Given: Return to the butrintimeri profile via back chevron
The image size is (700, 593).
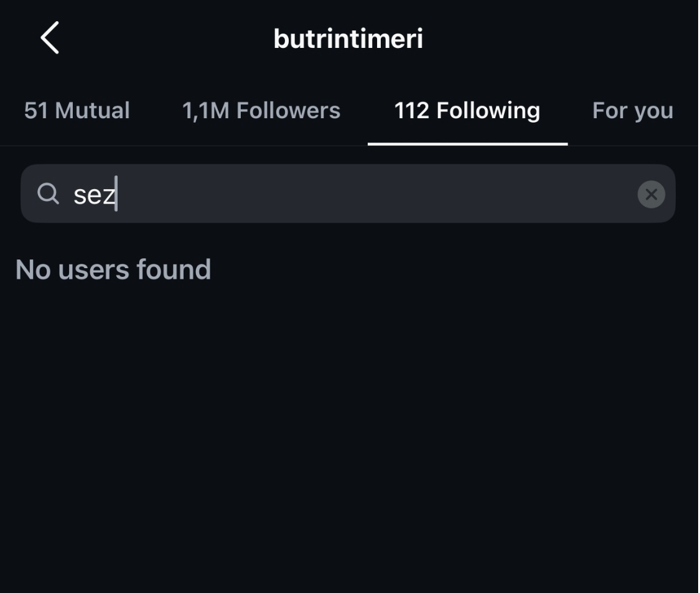Looking at the screenshot, I should coord(50,38).
